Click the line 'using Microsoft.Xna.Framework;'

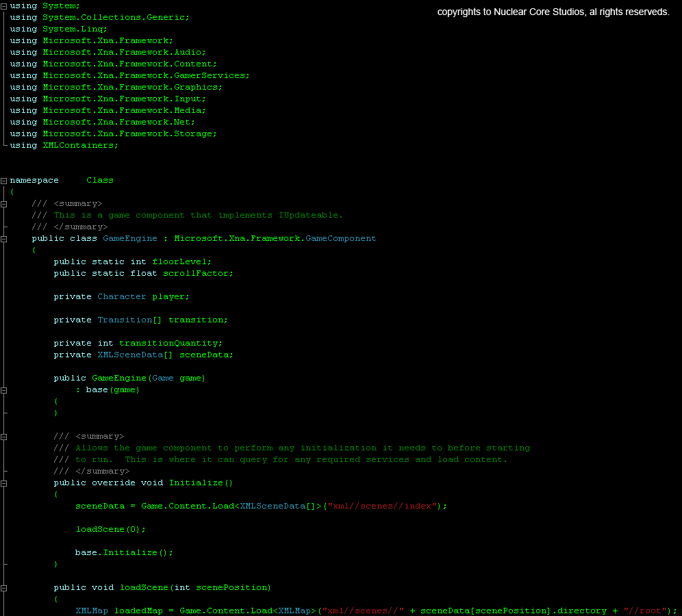tap(91, 41)
